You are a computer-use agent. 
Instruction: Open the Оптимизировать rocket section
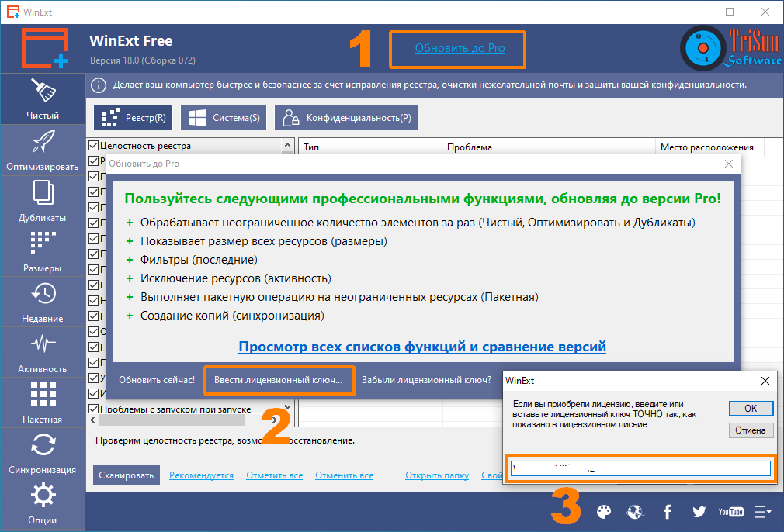pos(43,149)
